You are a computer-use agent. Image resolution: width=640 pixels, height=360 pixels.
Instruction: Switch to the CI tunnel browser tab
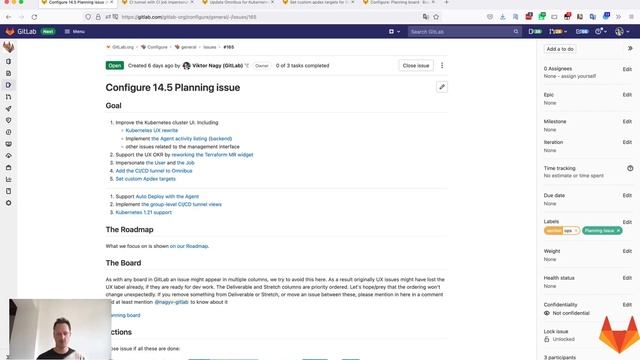click(x=158, y=2)
